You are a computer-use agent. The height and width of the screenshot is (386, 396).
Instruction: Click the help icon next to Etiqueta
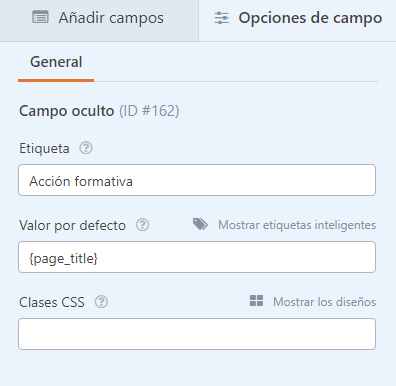(x=86, y=148)
